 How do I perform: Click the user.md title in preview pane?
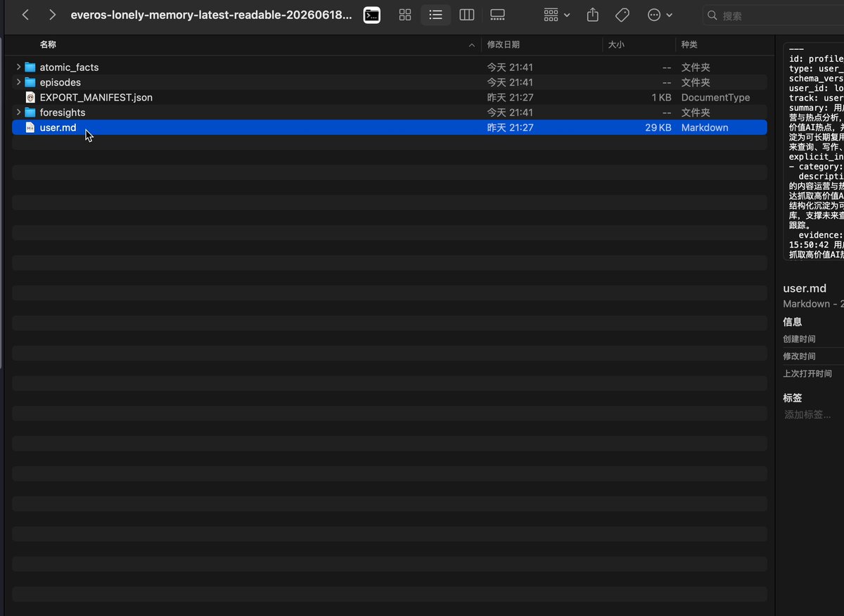point(805,288)
